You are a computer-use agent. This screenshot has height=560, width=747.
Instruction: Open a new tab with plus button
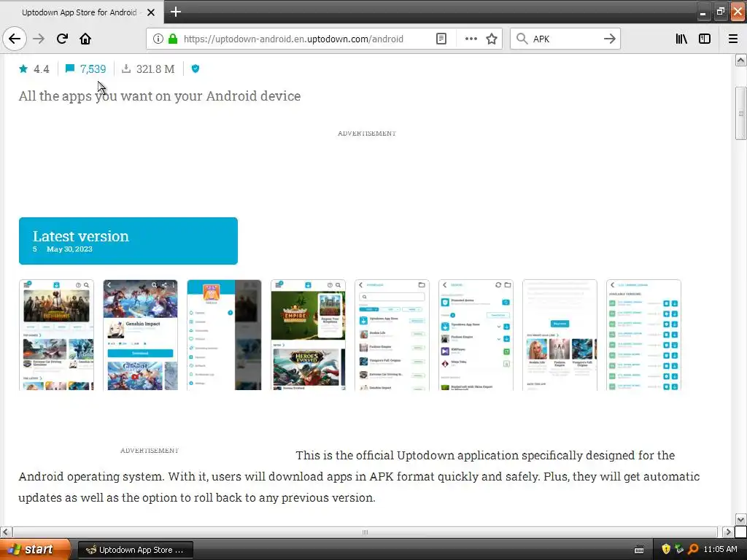176,12
